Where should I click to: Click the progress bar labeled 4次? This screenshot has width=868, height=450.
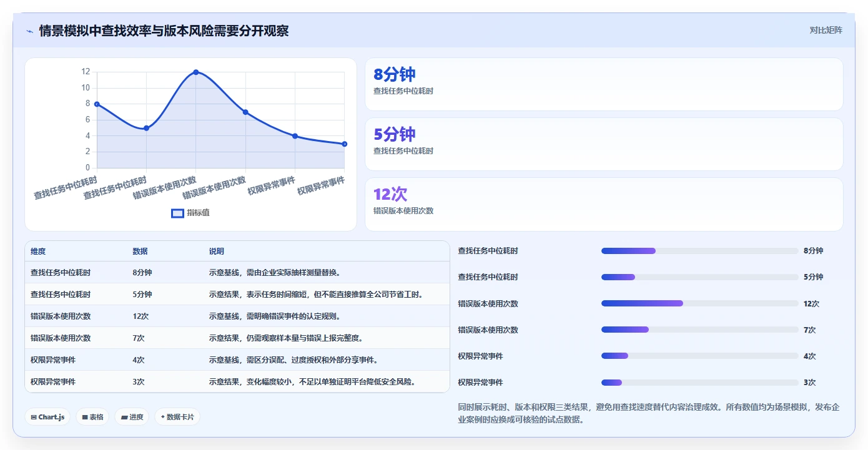(699, 356)
